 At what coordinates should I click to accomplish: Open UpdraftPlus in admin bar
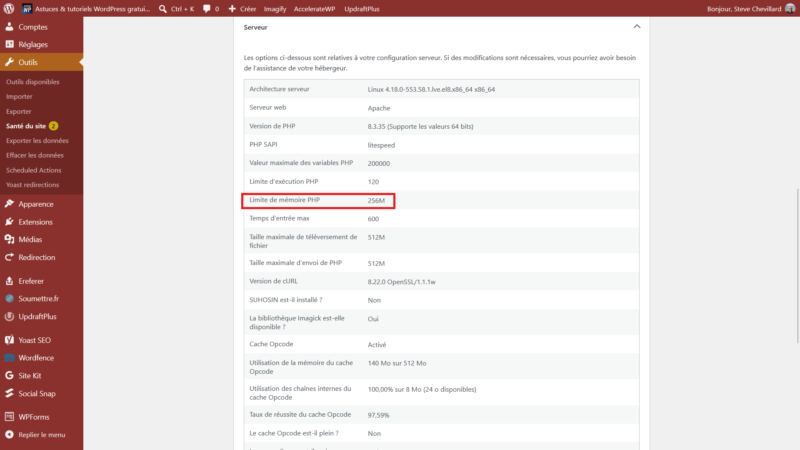[x=362, y=9]
